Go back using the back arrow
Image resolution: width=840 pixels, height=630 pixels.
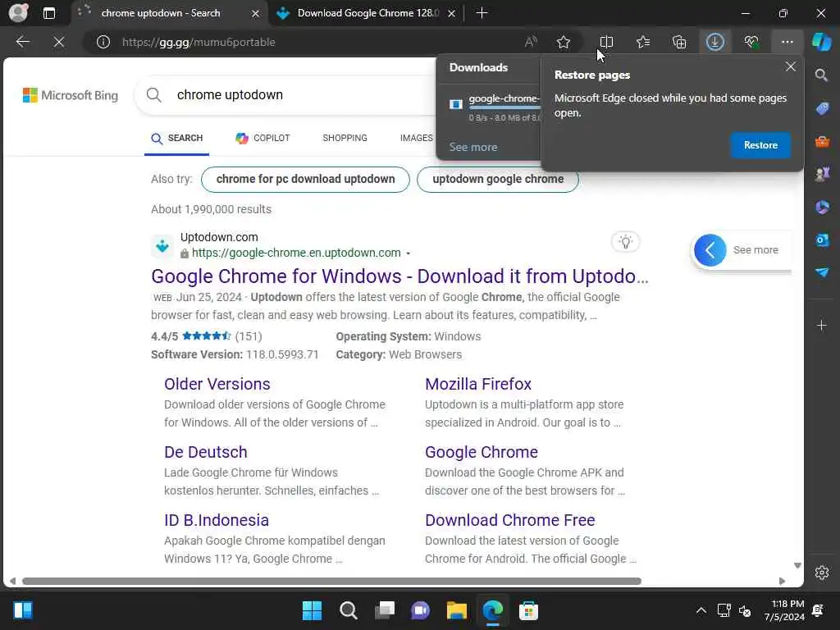(x=22, y=42)
